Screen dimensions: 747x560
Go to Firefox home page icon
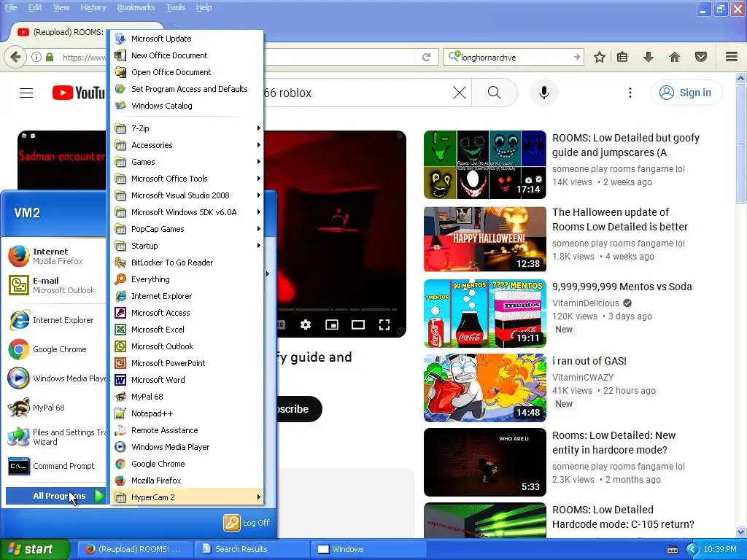click(674, 57)
